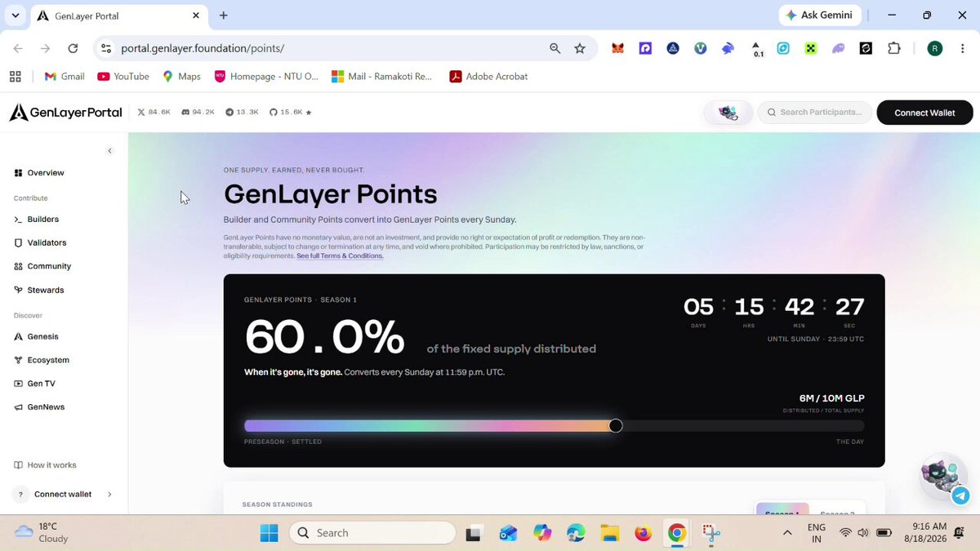This screenshot has height=551, width=980.
Task: Click the purple Rabby-style R extension icon
Action: pyautogui.click(x=645, y=49)
